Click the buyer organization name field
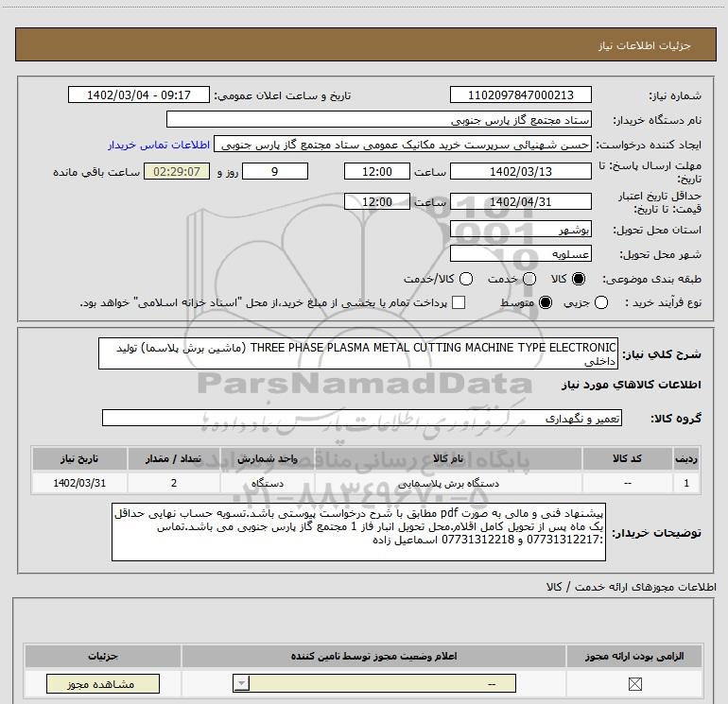This screenshot has width=728, height=704. click(379, 119)
